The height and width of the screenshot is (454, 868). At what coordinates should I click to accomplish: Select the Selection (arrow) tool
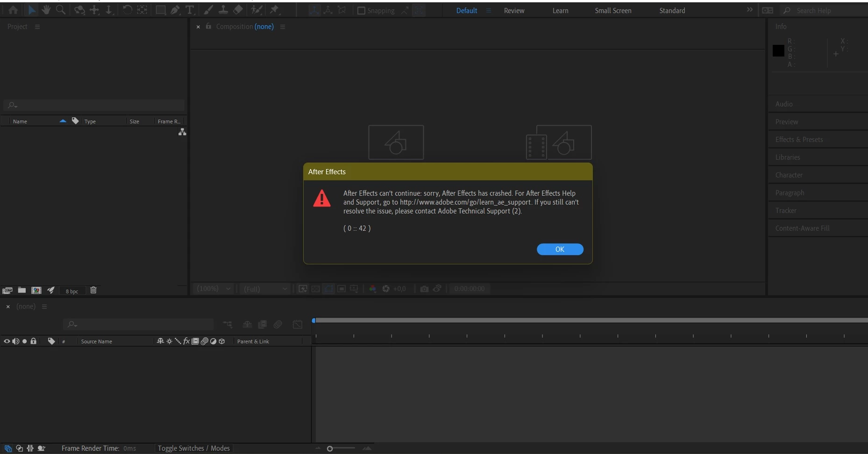click(x=32, y=10)
